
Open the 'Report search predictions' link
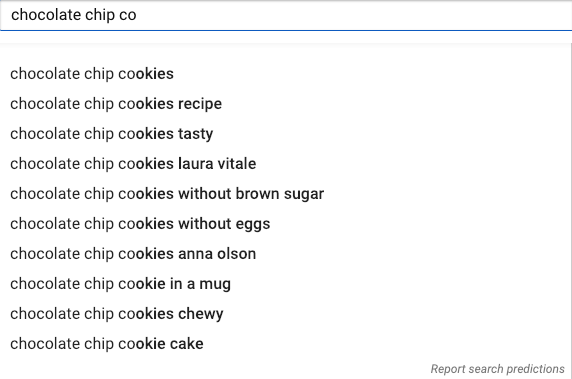498,369
